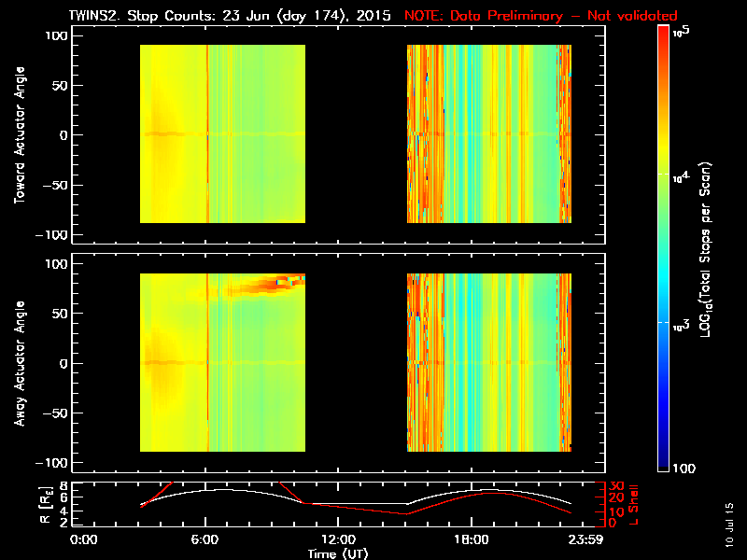Screen dimensions: 747x560
Task: Click the red vertical stripe in the Toward panel
Action: (x=206, y=134)
